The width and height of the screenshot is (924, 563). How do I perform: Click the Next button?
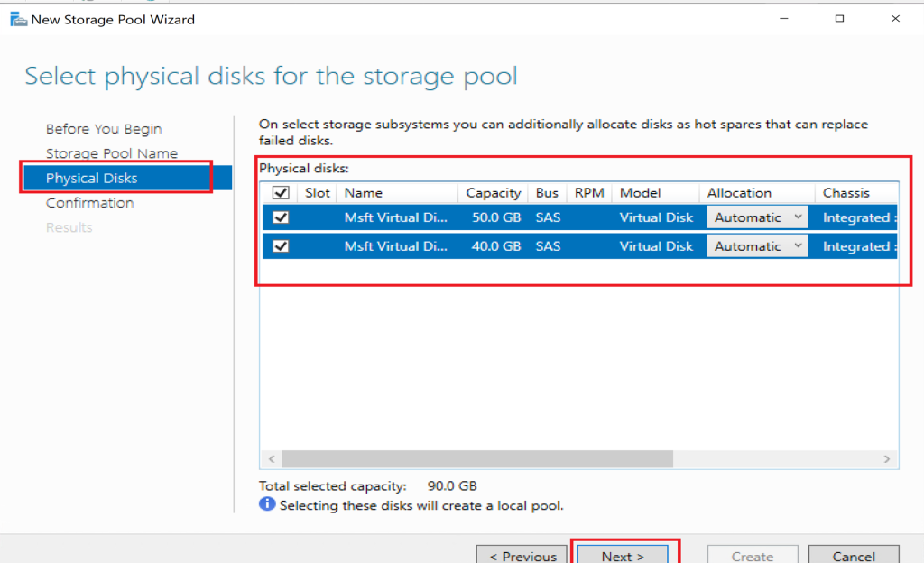(623, 555)
